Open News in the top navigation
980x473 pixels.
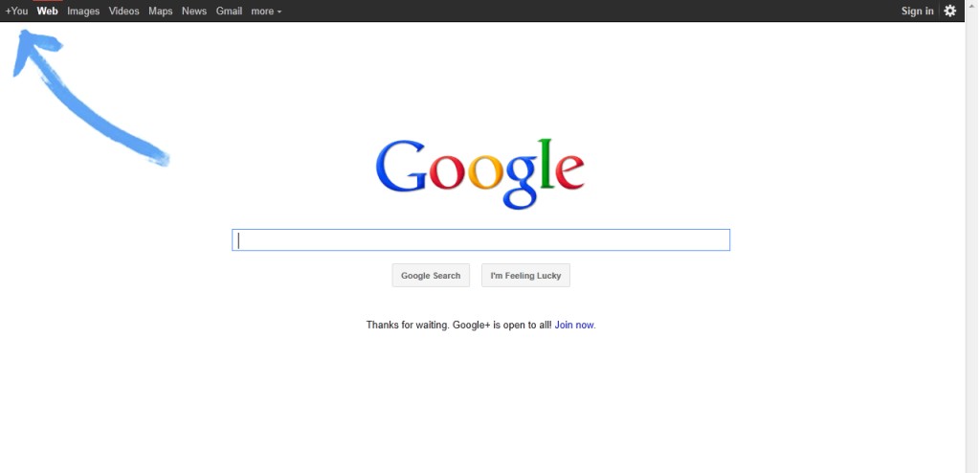[194, 11]
